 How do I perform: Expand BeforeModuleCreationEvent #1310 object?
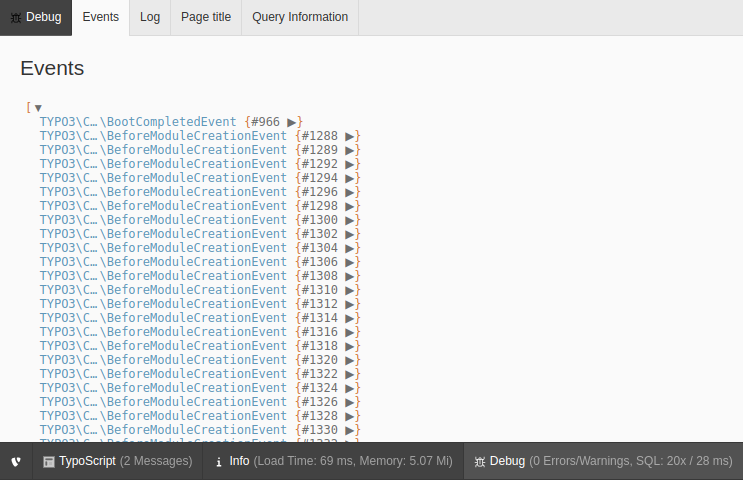(x=350, y=290)
